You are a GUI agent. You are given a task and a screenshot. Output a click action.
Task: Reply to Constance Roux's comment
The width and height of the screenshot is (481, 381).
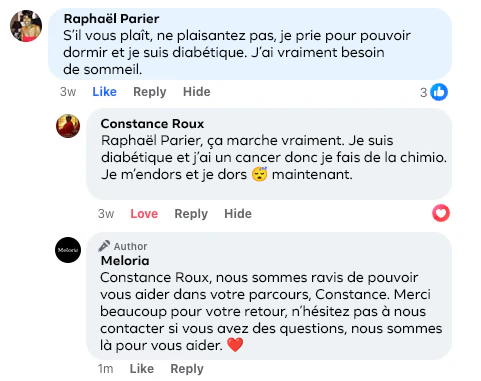tap(191, 214)
